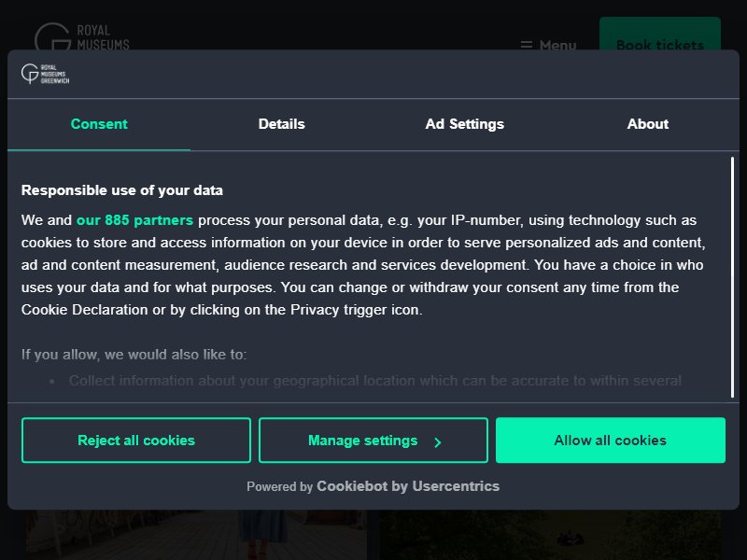Click the Royal Museums page header logo
Viewport: 747px width, 560px height.
coord(82,37)
